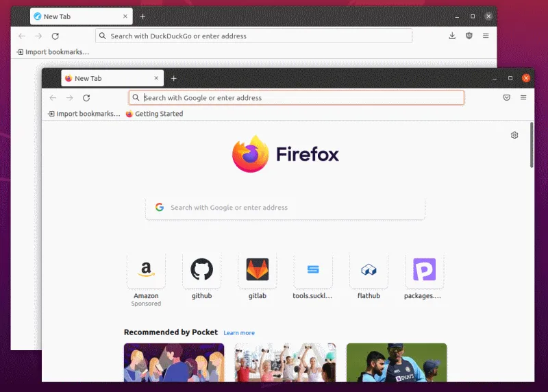Open flathub shortcut tile
The height and width of the screenshot is (392, 548).
click(369, 269)
